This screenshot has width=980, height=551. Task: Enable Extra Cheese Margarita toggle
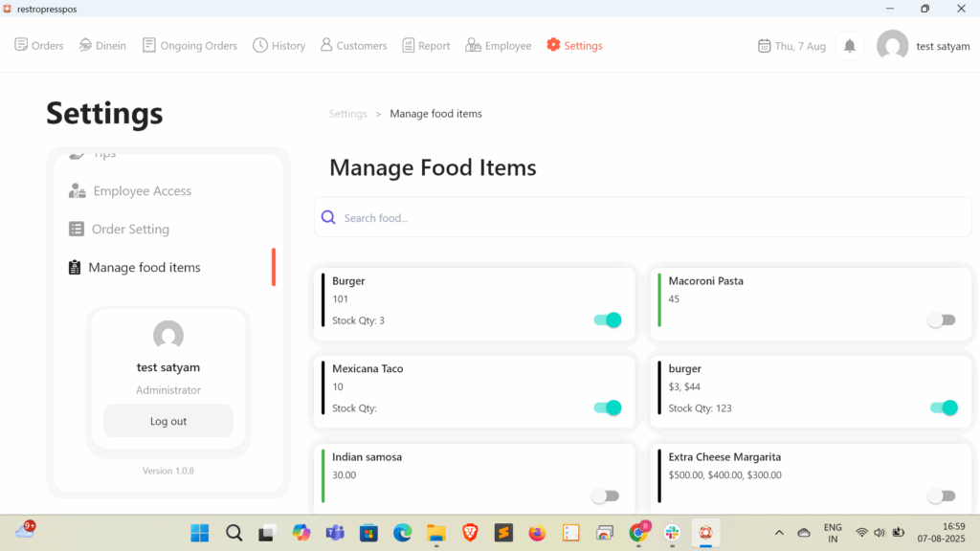pos(942,496)
